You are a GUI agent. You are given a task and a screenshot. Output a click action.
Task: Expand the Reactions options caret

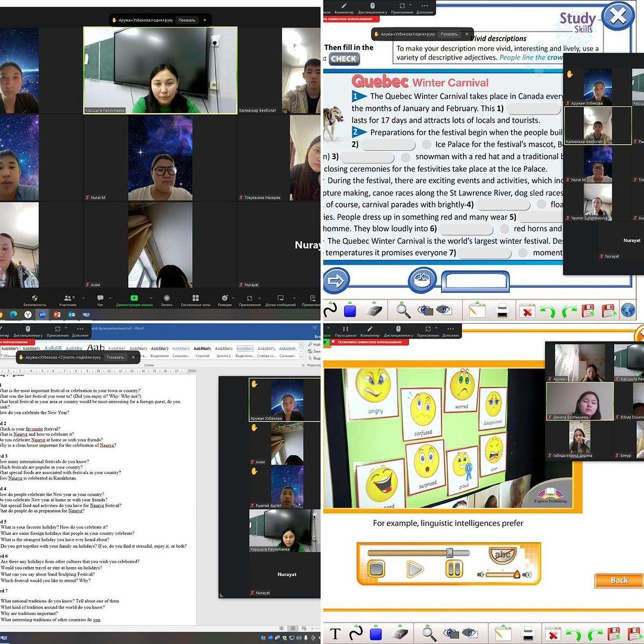click(x=233, y=298)
